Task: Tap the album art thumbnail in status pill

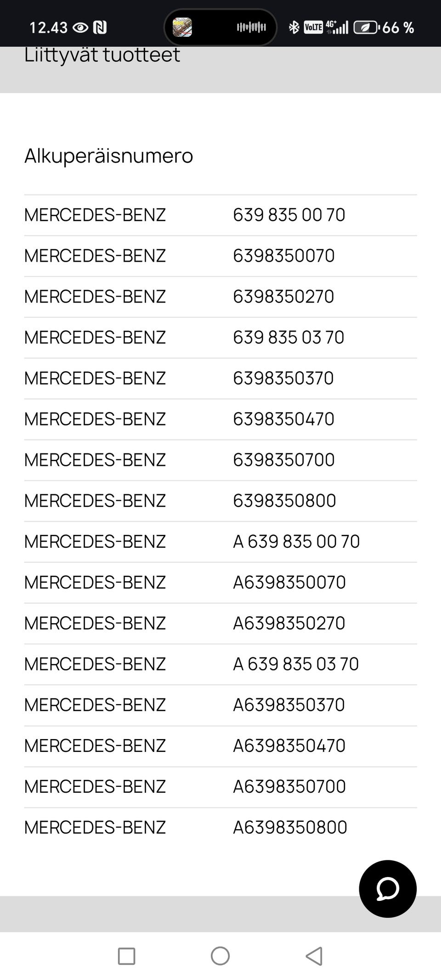Action: 182,28
